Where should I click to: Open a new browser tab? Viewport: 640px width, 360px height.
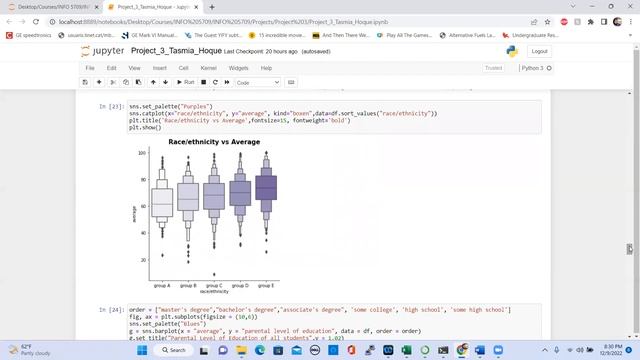(212, 7)
